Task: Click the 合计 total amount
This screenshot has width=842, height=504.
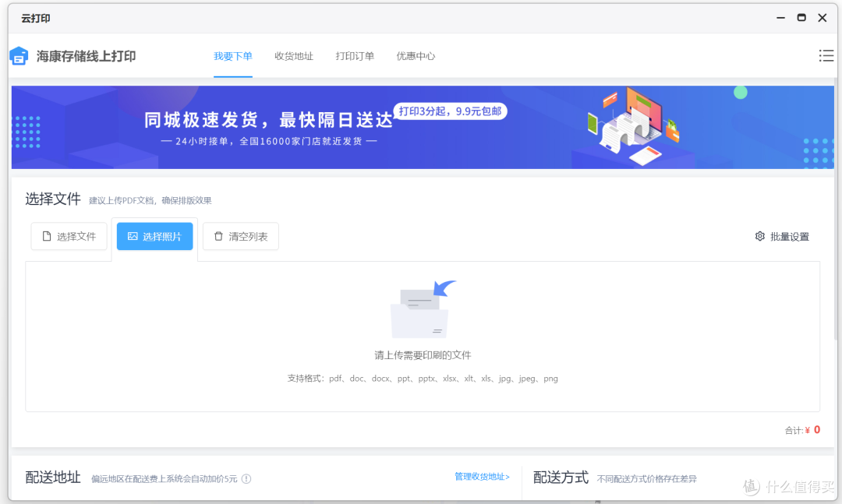Action: click(802, 430)
